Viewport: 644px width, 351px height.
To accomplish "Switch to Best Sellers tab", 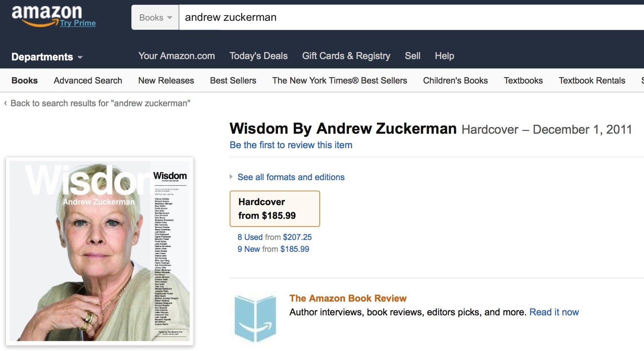I will tap(233, 81).
